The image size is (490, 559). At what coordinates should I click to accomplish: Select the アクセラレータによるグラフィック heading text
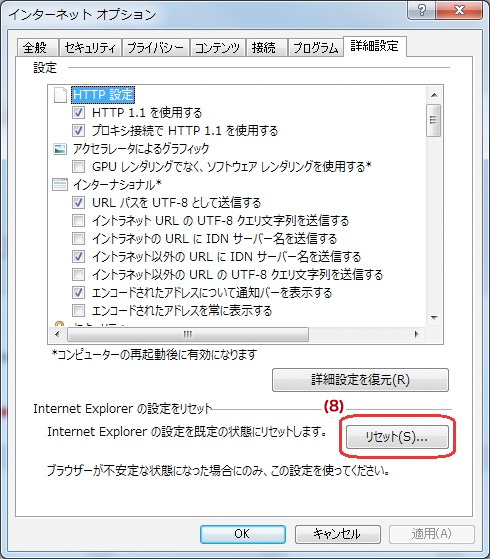coord(141,149)
